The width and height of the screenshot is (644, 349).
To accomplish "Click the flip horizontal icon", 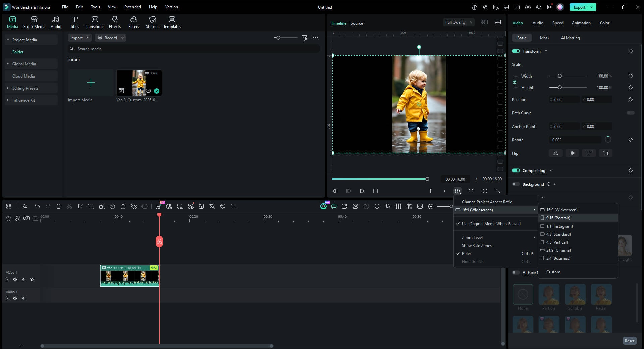I will [556, 153].
